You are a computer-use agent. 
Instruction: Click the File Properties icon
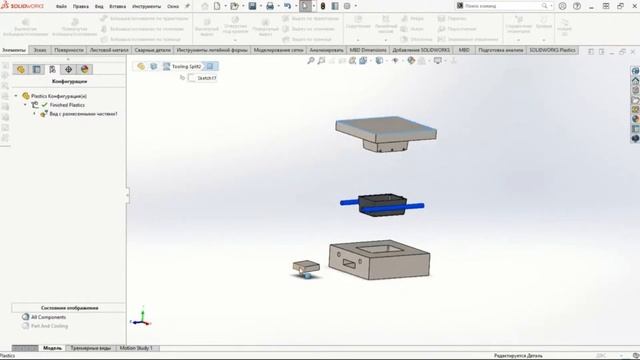(x=335, y=6)
